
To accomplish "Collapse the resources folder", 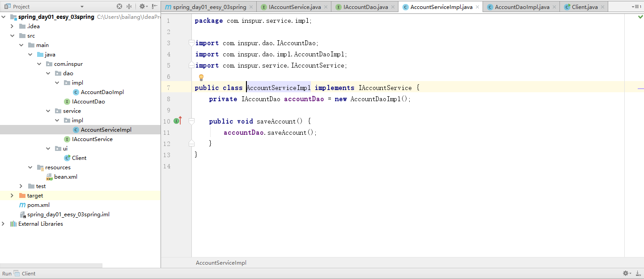I will pyautogui.click(x=30, y=167).
